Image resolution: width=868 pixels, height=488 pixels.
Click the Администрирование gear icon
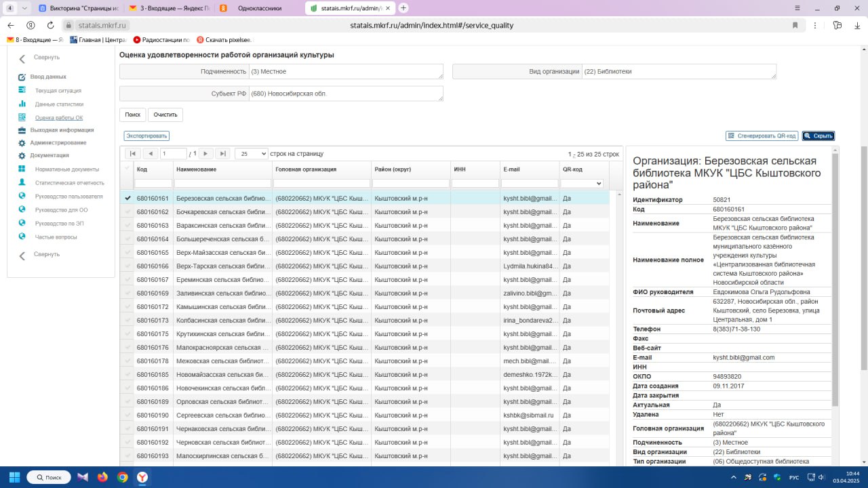pyautogui.click(x=22, y=143)
